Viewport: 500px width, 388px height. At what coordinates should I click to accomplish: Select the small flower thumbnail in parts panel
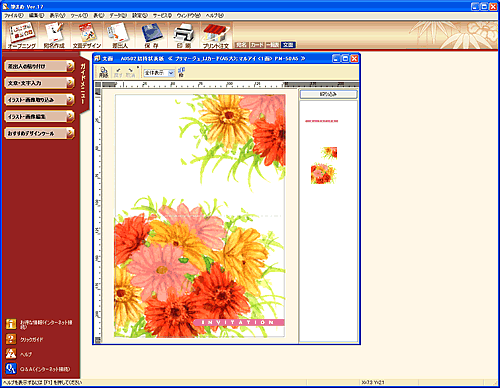(x=329, y=153)
